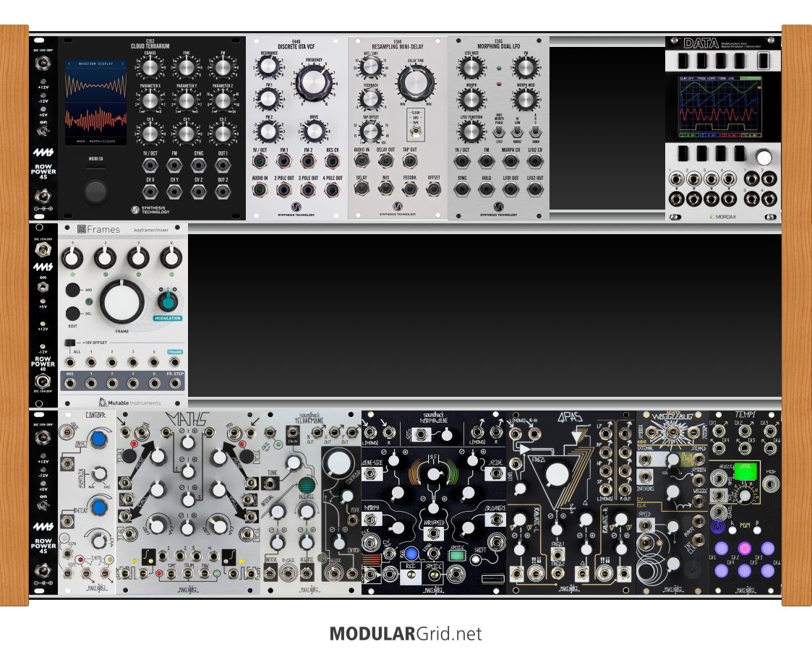Click the large Centroid knob on Telharmonic
The width and height of the screenshot is (812, 649).
pyautogui.click(x=338, y=462)
